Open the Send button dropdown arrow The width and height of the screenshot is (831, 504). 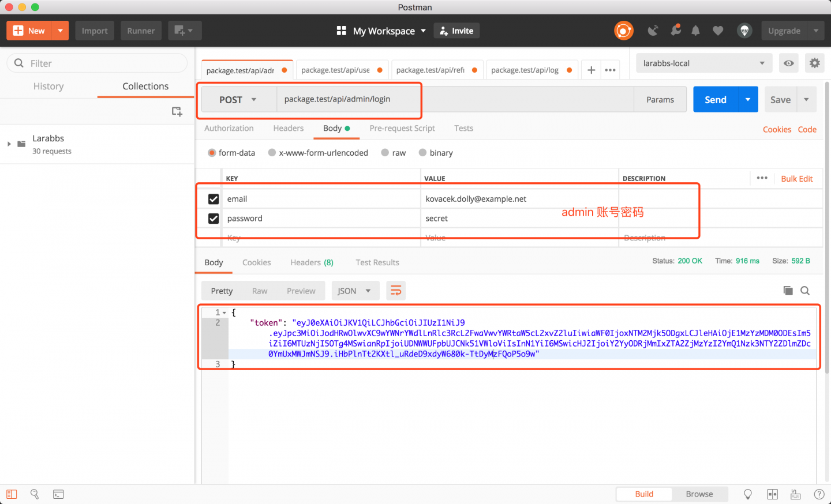pyautogui.click(x=748, y=100)
